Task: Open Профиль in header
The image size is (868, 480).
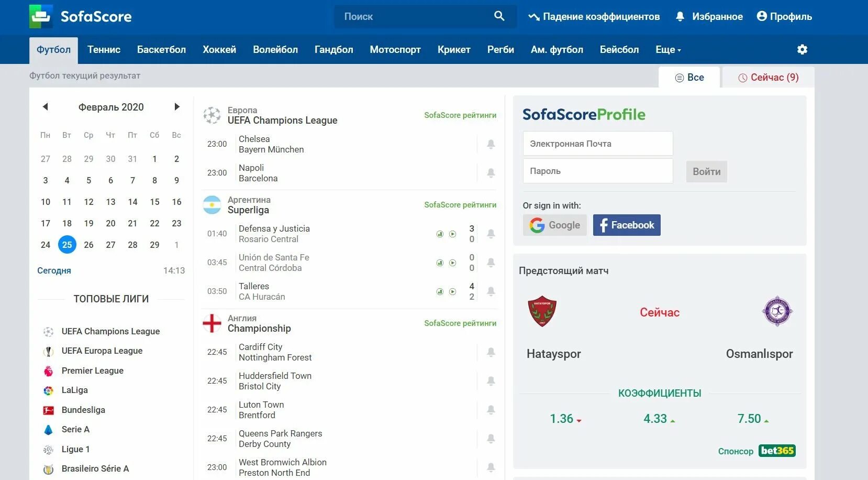Action: coord(784,17)
